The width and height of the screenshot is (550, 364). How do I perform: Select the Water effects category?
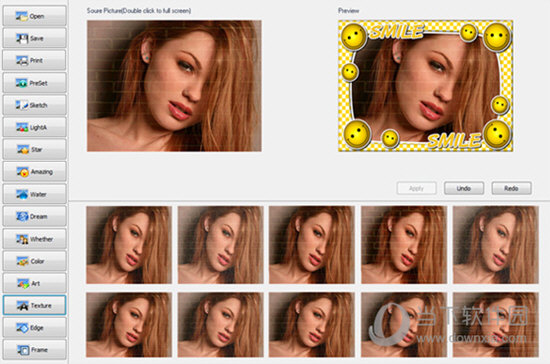tap(34, 194)
